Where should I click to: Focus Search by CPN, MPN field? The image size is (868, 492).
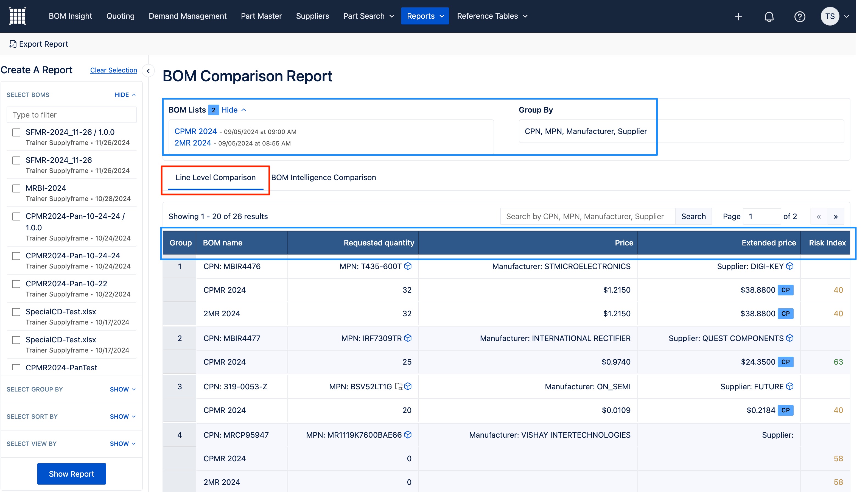tap(588, 217)
